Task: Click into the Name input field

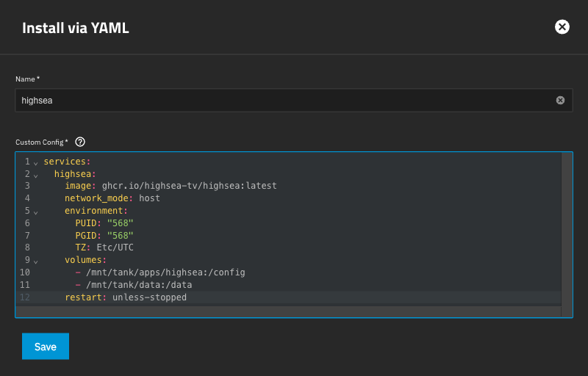Action: click(x=293, y=101)
